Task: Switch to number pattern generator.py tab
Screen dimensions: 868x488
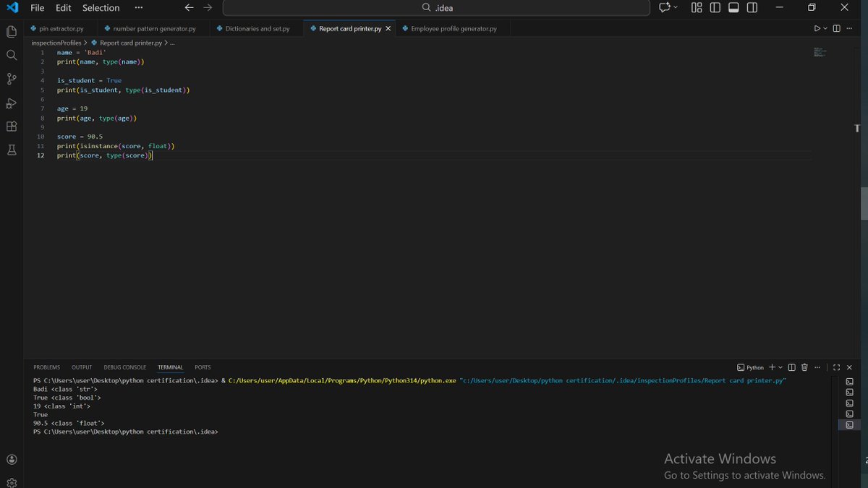Action: 154,28
